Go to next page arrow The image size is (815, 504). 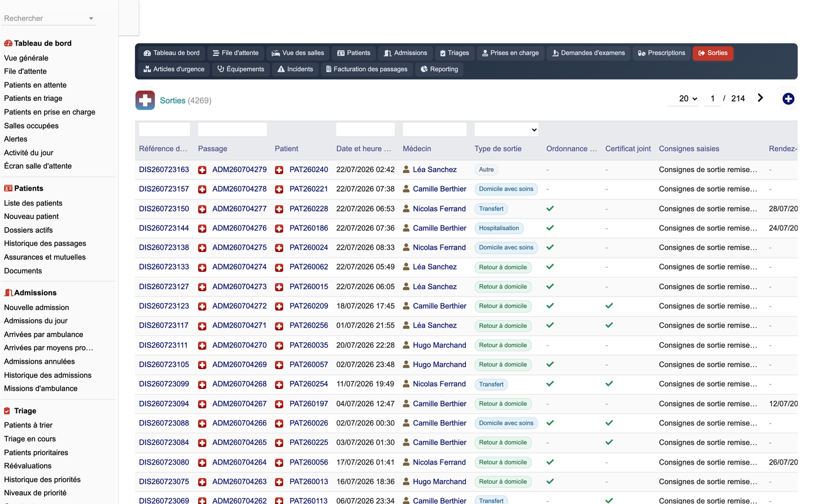pyautogui.click(x=760, y=98)
